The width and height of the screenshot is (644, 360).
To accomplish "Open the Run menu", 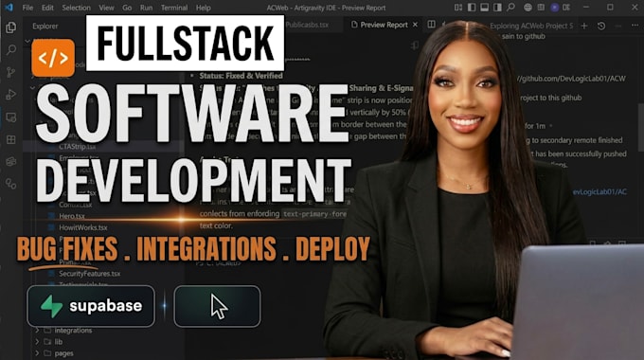I will click(146, 8).
